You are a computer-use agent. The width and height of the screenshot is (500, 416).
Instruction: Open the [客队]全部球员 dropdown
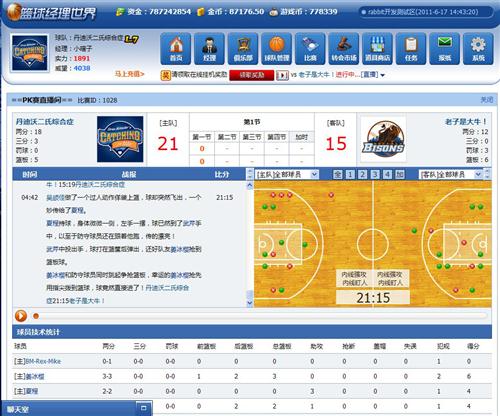tap(451, 174)
